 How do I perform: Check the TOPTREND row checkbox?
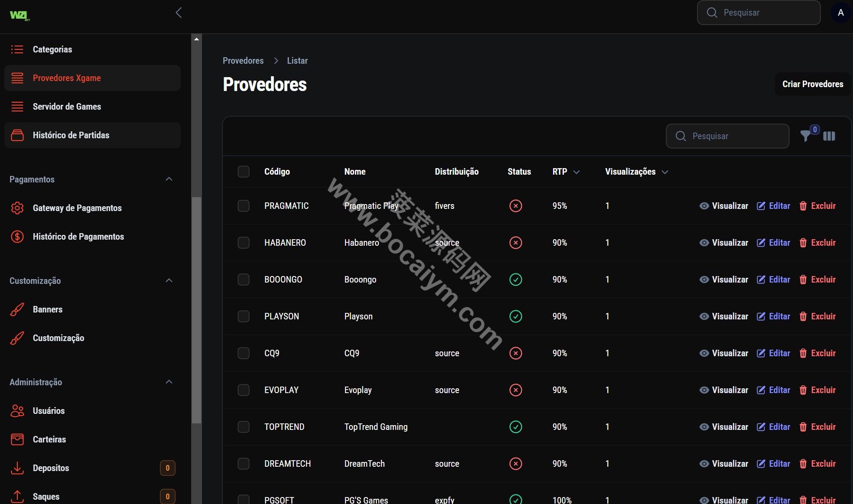tap(244, 427)
